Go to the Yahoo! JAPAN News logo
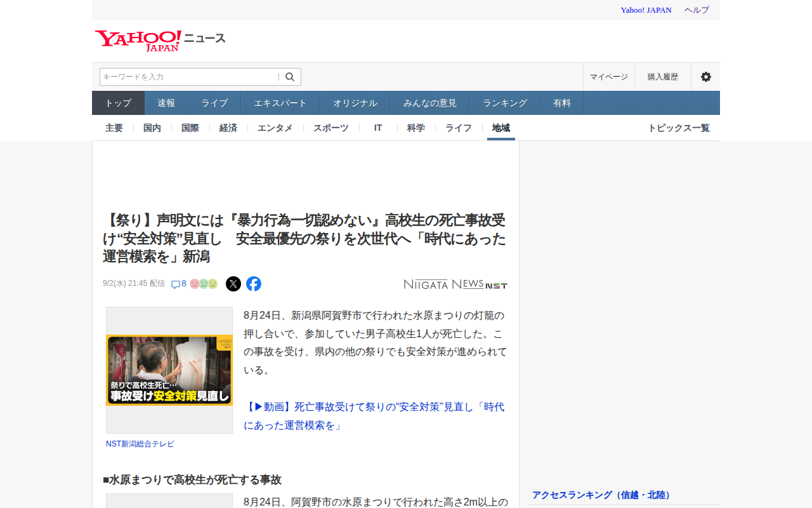Screen dimensions: 812x508 (x=160, y=41)
